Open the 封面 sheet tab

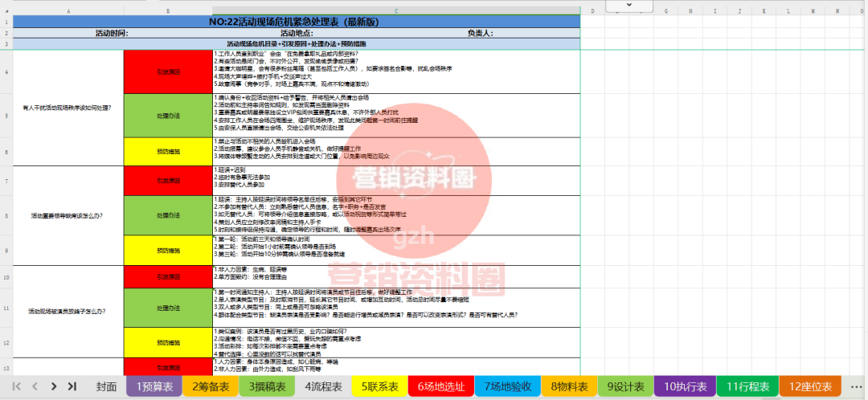click(106, 386)
